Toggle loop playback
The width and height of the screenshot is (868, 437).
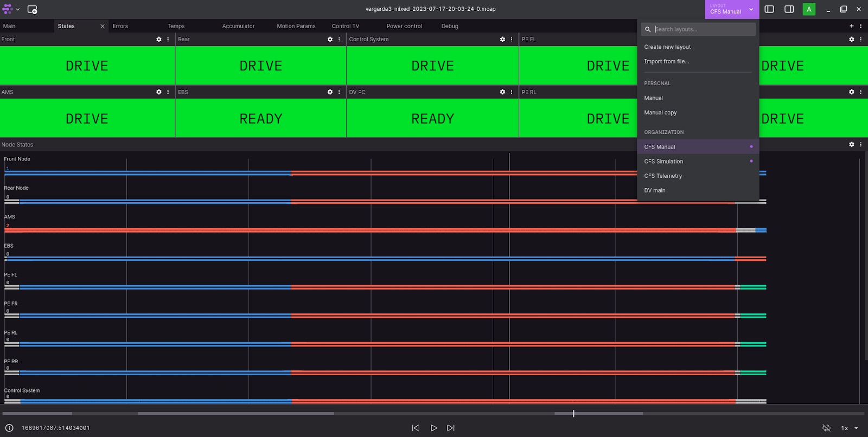coord(826,428)
